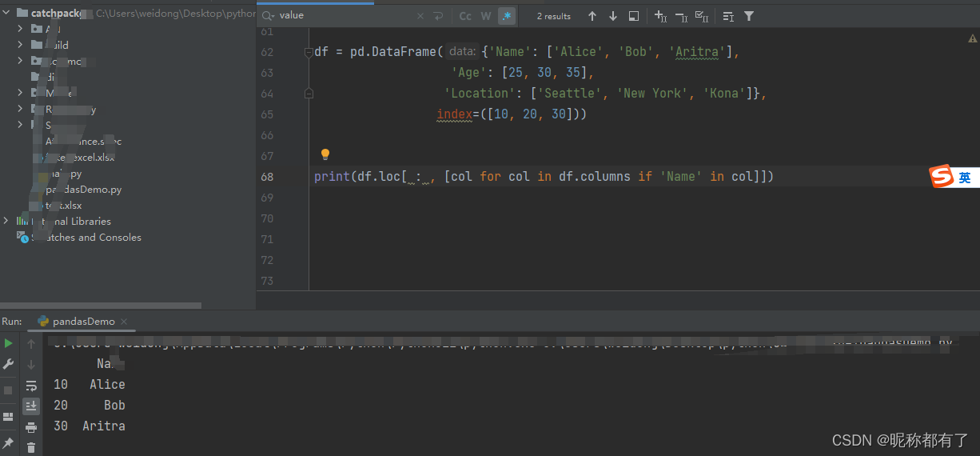The height and width of the screenshot is (456, 980).
Task: Collapse code fold at line 62
Action: [x=309, y=52]
